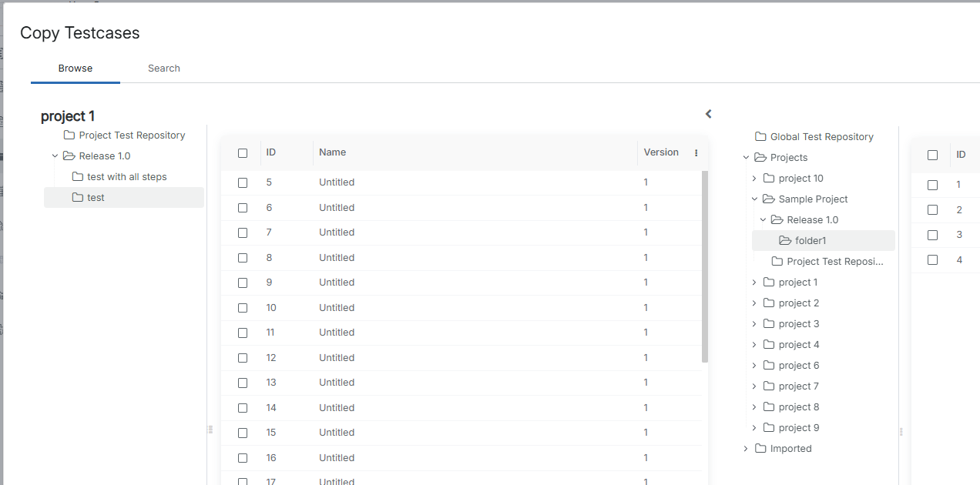Select the 'test' folder in the left tree
Image resolution: width=980 pixels, height=485 pixels.
pos(96,198)
